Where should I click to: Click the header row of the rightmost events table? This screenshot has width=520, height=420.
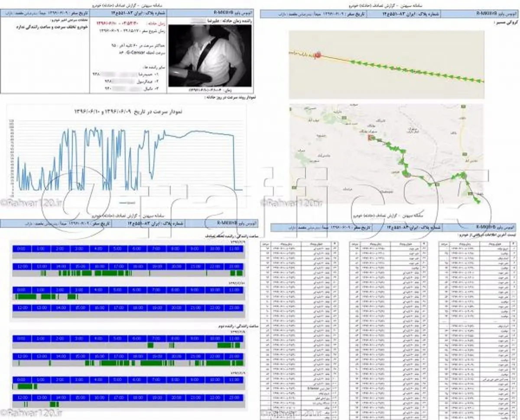(x=476, y=244)
